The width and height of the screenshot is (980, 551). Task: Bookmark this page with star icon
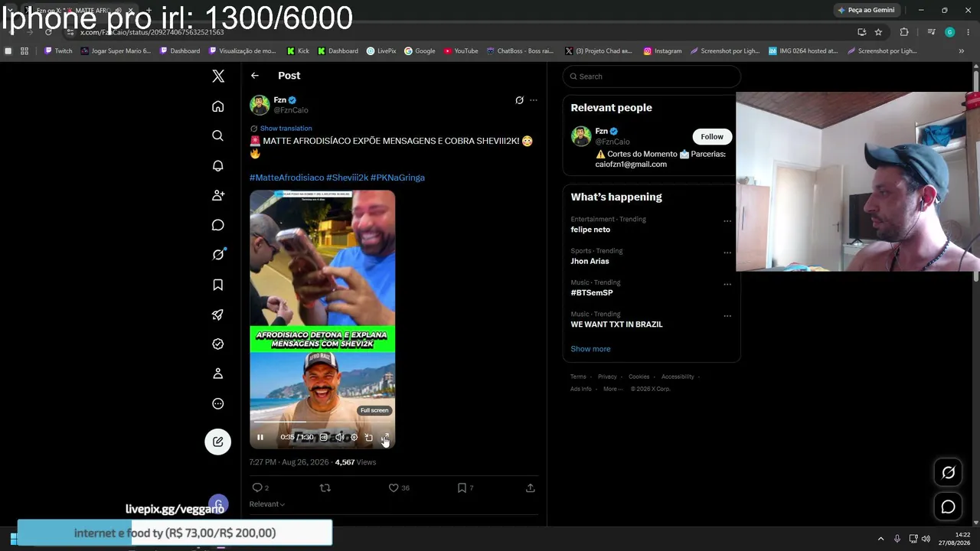[x=878, y=32]
